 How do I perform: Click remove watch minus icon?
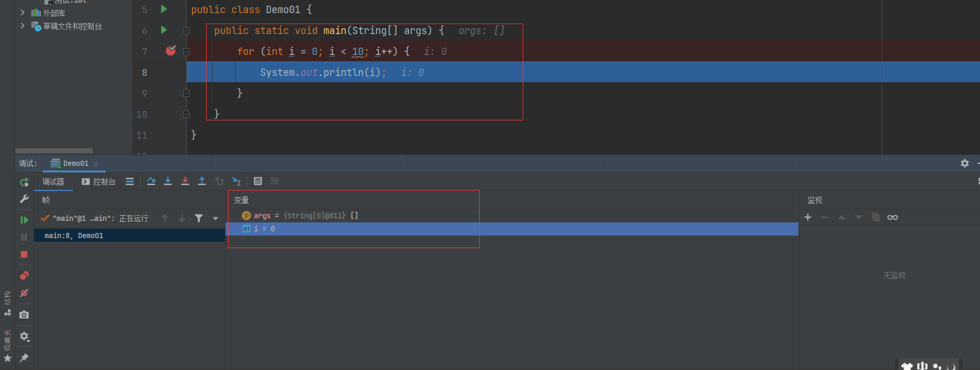[x=825, y=217]
